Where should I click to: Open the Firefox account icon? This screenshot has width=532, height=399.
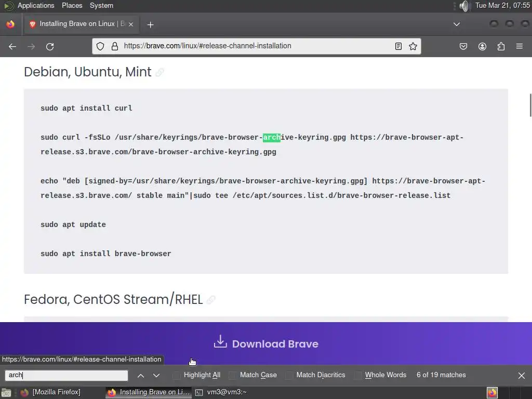(482, 46)
